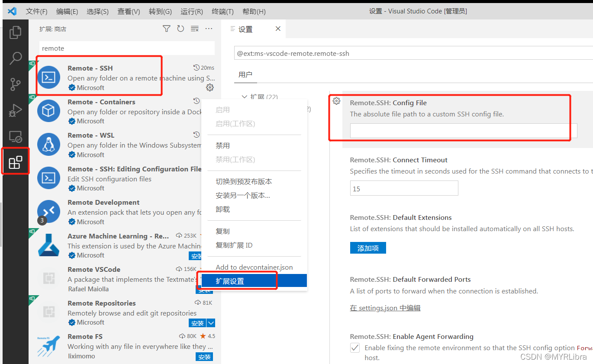
Task: Click the Remote - SSH extension icon
Action: [48, 77]
